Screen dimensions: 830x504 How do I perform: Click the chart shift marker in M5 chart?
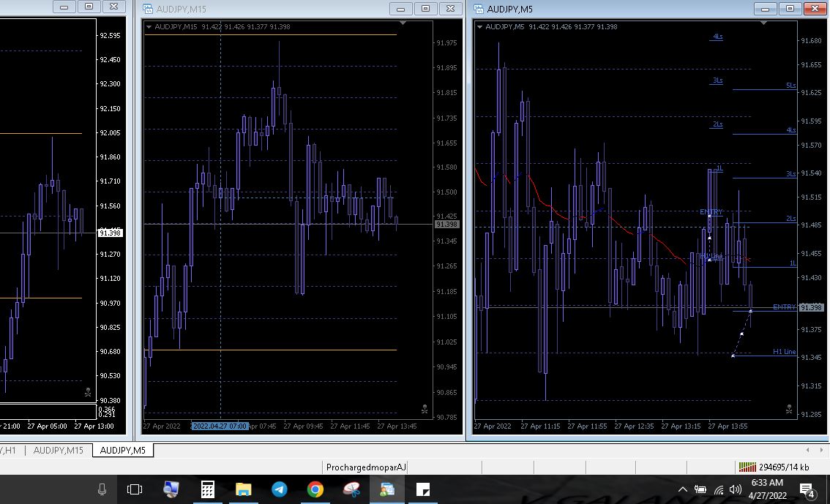[763, 23]
